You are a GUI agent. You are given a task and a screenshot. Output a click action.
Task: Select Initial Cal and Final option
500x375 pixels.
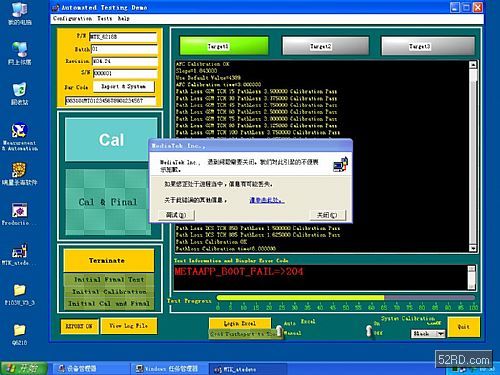(x=109, y=304)
